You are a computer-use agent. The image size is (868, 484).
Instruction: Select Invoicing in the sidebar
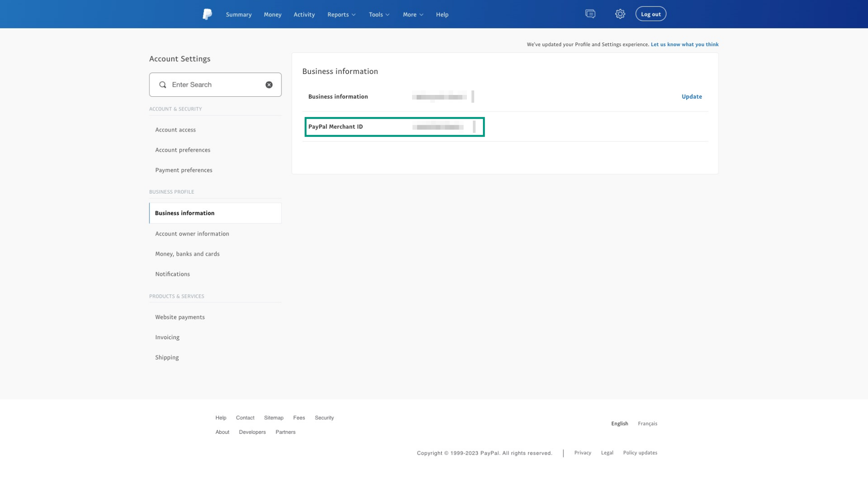point(167,337)
